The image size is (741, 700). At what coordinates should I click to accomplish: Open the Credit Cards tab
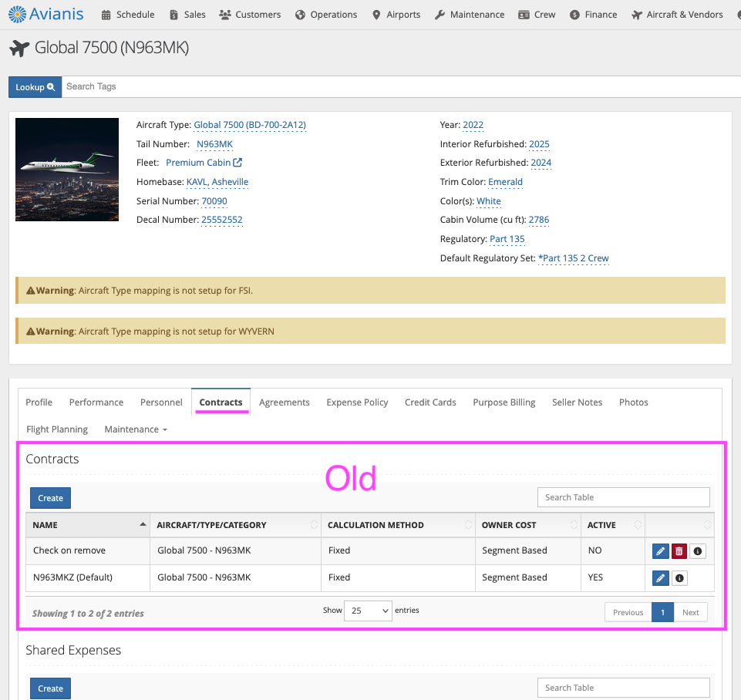430,402
